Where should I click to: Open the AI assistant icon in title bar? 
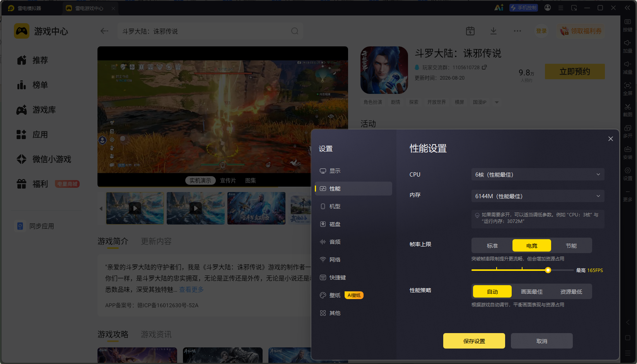[499, 8]
